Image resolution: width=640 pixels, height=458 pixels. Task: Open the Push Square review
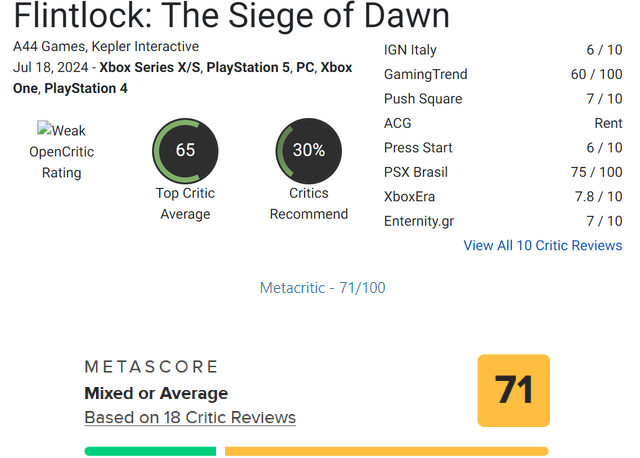click(x=503, y=99)
